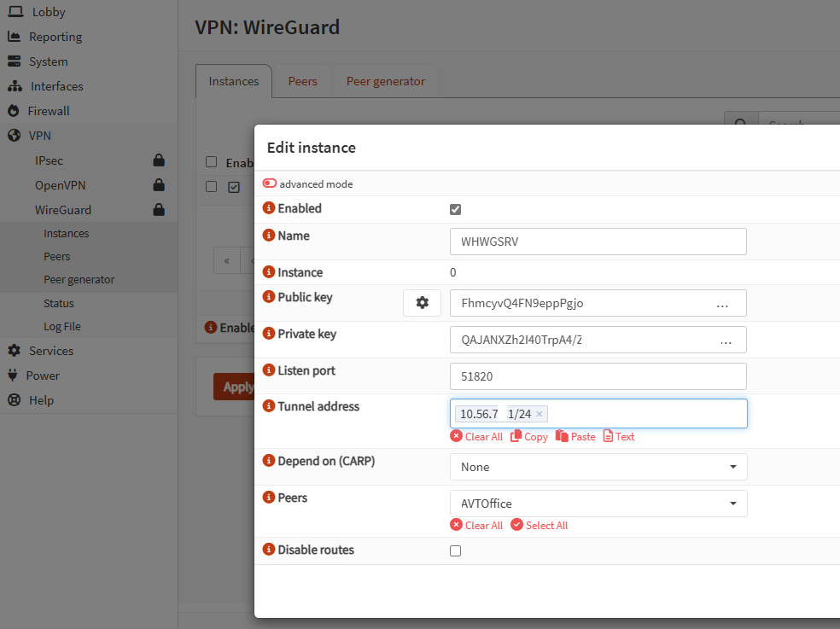Expand the VPN sidebar section
The width and height of the screenshot is (840, 629).
tap(89, 136)
